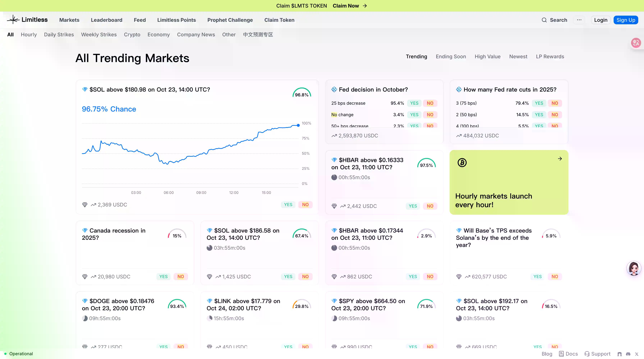Image resolution: width=644 pixels, height=359 pixels.
Task: Switch to the Ending Soon sort tab
Action: [450, 56]
